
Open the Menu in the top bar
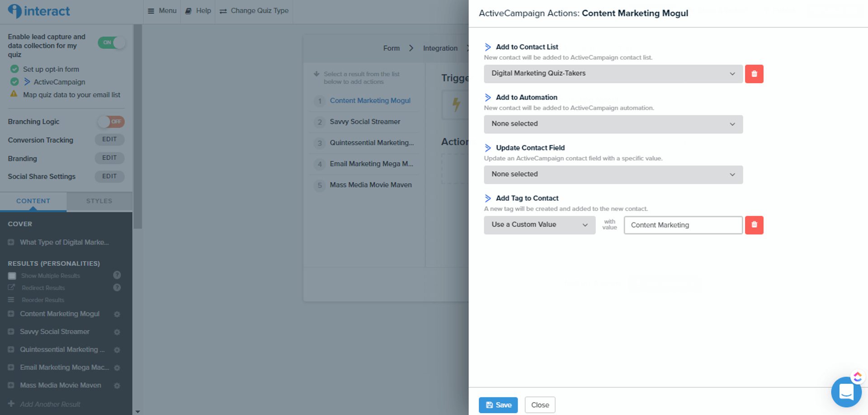pyautogui.click(x=162, y=10)
